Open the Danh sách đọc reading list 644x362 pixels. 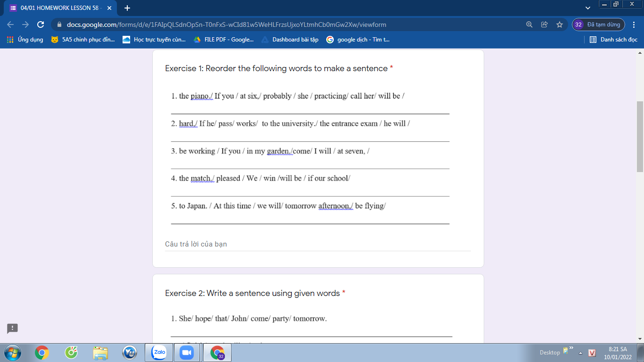point(614,40)
